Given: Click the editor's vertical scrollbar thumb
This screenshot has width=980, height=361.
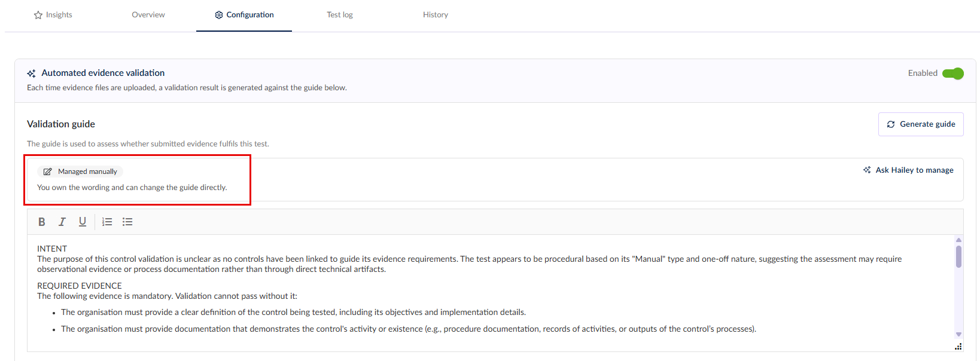Looking at the screenshot, I should [x=958, y=256].
